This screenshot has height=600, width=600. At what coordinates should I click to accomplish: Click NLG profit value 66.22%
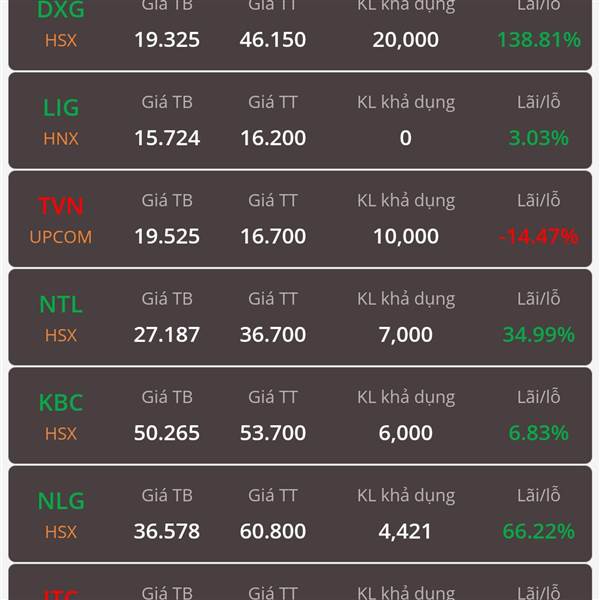pyautogui.click(x=538, y=532)
